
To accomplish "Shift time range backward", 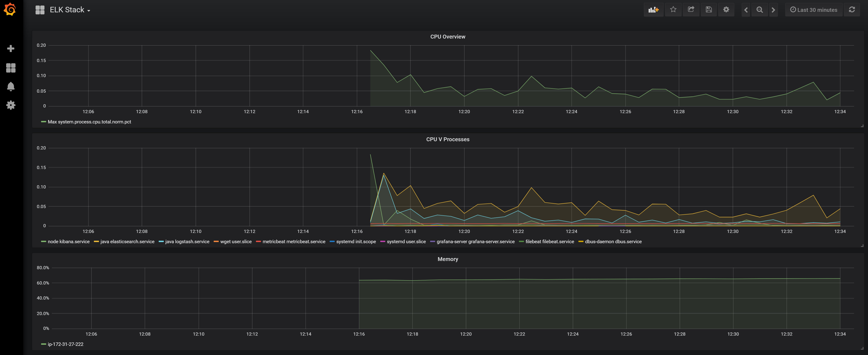I will pos(746,10).
